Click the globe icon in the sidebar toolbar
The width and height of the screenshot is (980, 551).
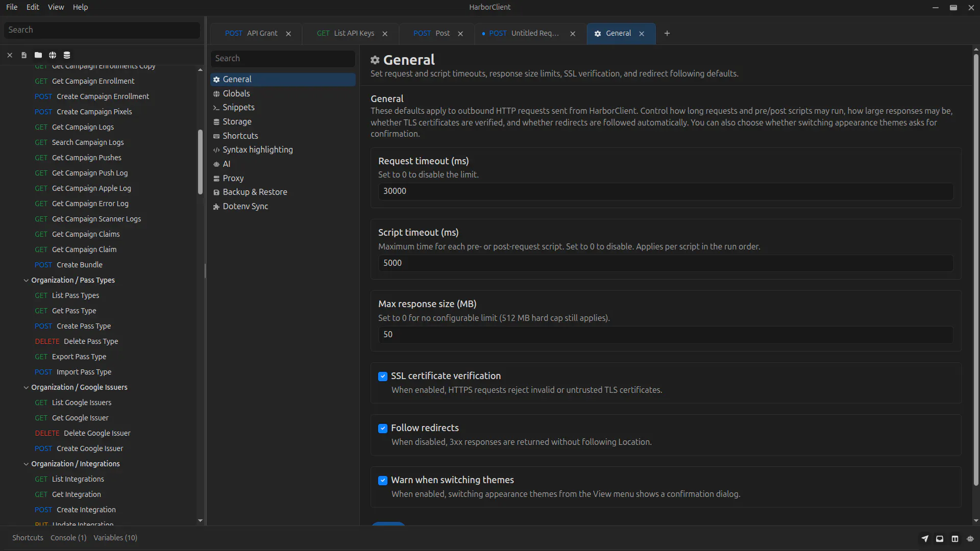[x=53, y=55]
